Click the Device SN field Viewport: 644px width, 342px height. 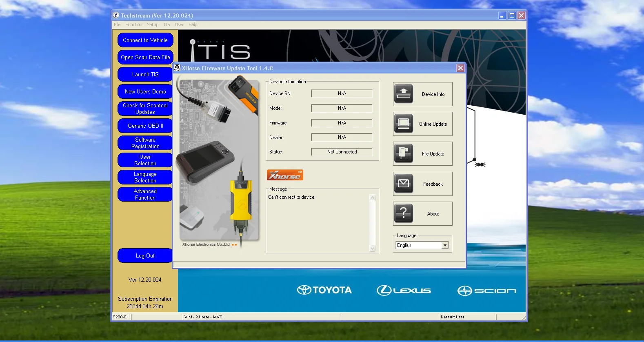(342, 93)
